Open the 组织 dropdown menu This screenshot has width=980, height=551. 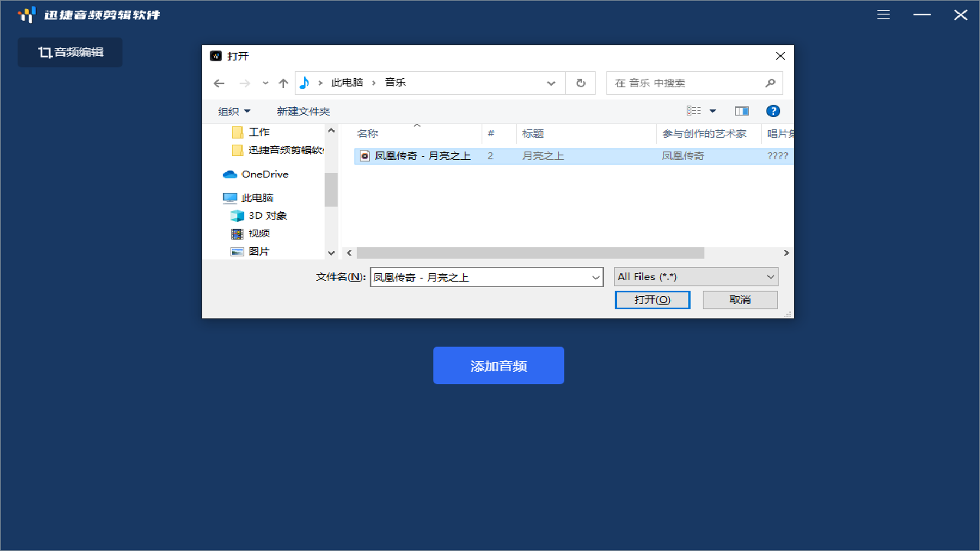[x=234, y=111]
